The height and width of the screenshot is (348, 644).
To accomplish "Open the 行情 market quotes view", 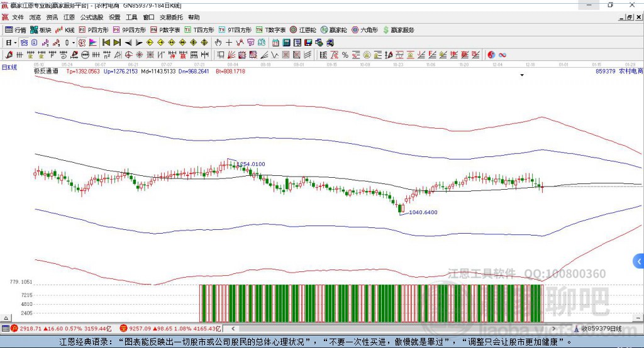I will [16, 30].
